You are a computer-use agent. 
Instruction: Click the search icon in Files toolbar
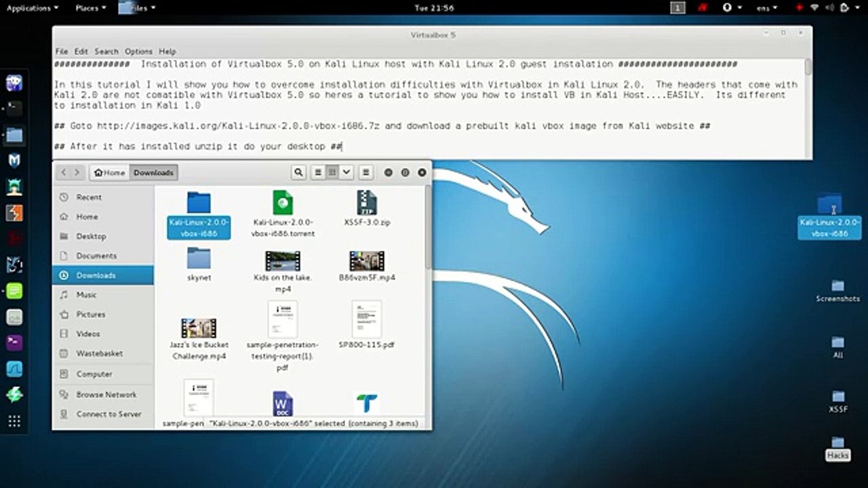(x=298, y=172)
